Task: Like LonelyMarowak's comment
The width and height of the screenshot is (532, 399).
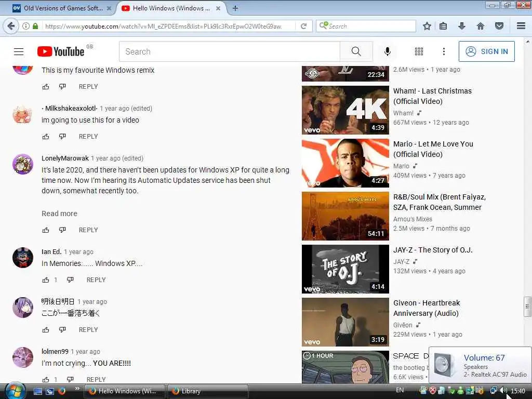Action: click(x=46, y=230)
